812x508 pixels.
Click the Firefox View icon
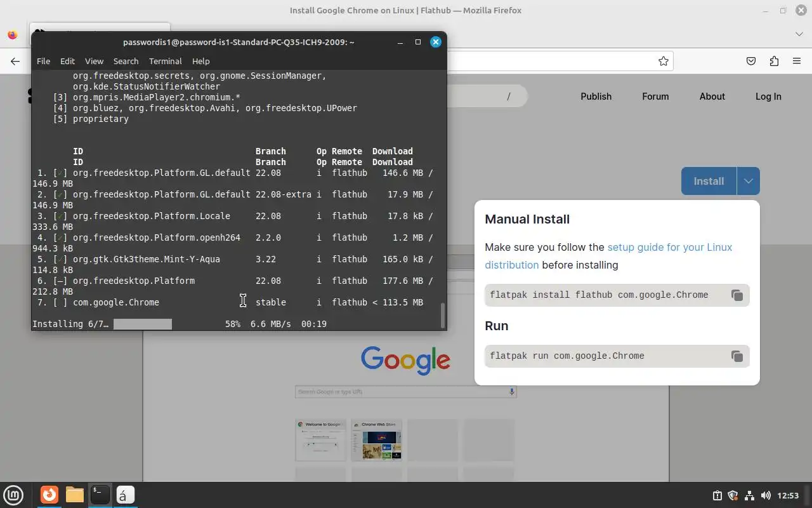coord(12,35)
